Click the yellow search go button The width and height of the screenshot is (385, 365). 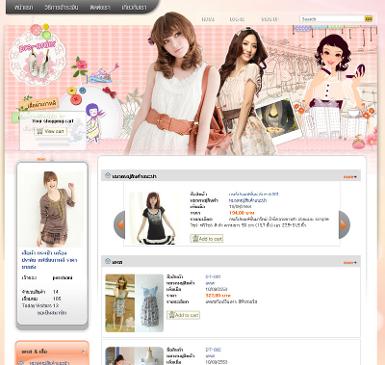tap(368, 19)
